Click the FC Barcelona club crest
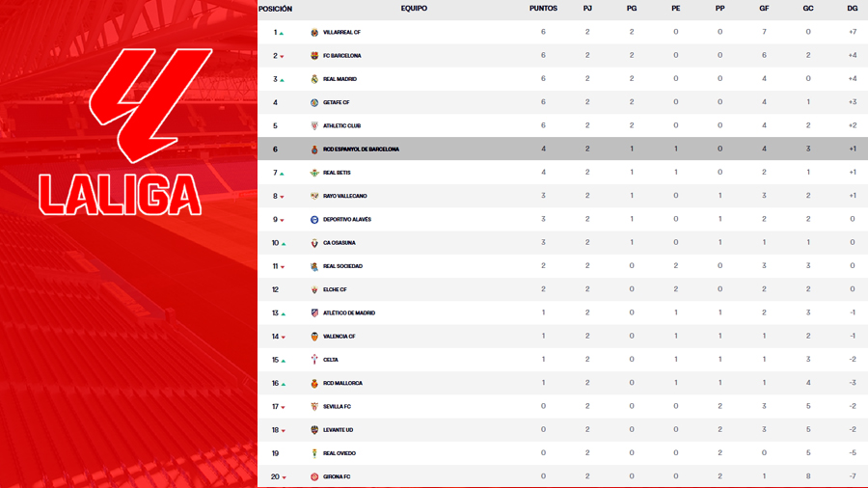The image size is (868, 488). [314, 56]
